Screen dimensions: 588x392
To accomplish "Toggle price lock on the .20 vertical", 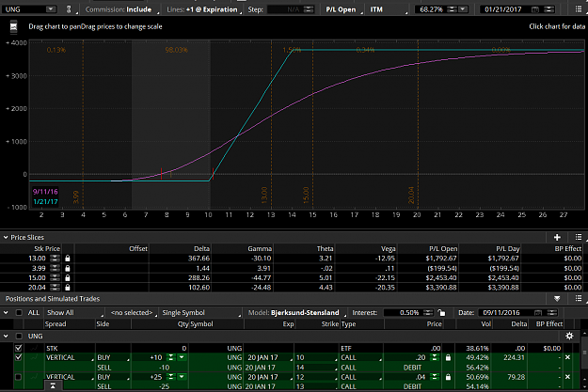I will coord(448,357).
